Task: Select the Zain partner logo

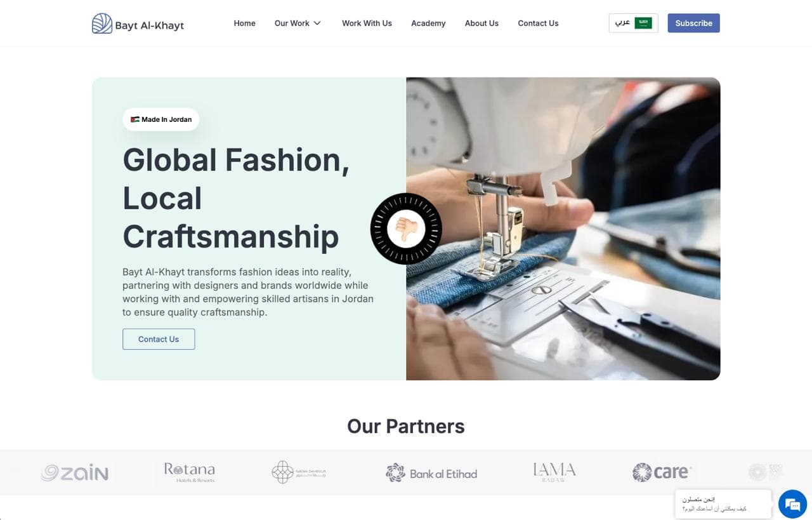Action: [75, 472]
